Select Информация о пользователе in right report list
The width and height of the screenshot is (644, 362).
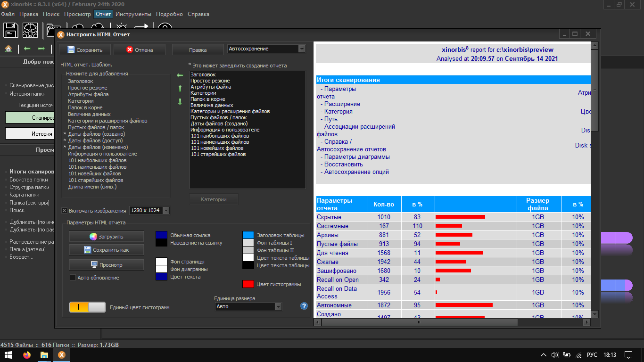(225, 130)
